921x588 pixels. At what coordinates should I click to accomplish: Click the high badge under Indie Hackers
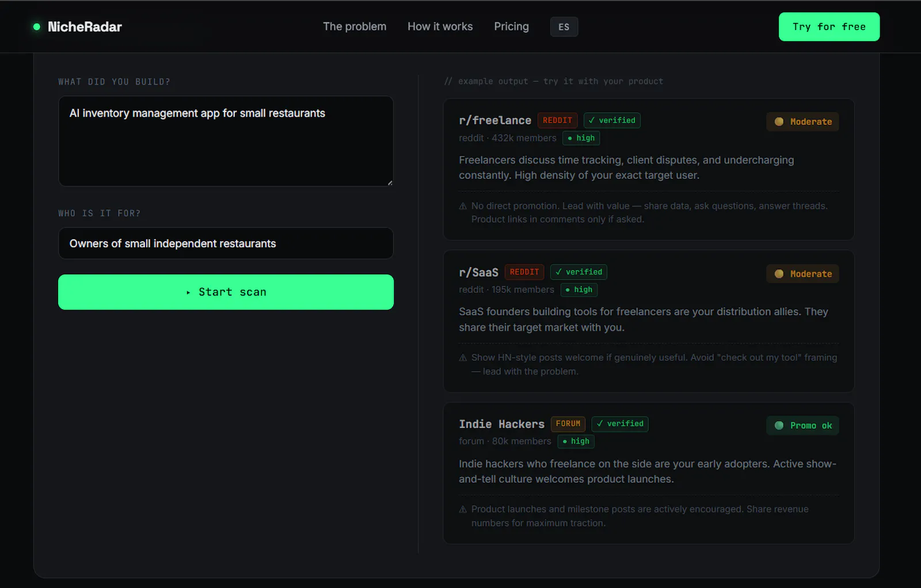click(x=576, y=441)
